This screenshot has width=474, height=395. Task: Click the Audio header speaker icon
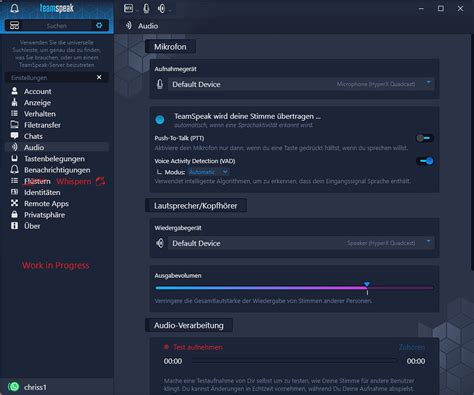coord(129,25)
